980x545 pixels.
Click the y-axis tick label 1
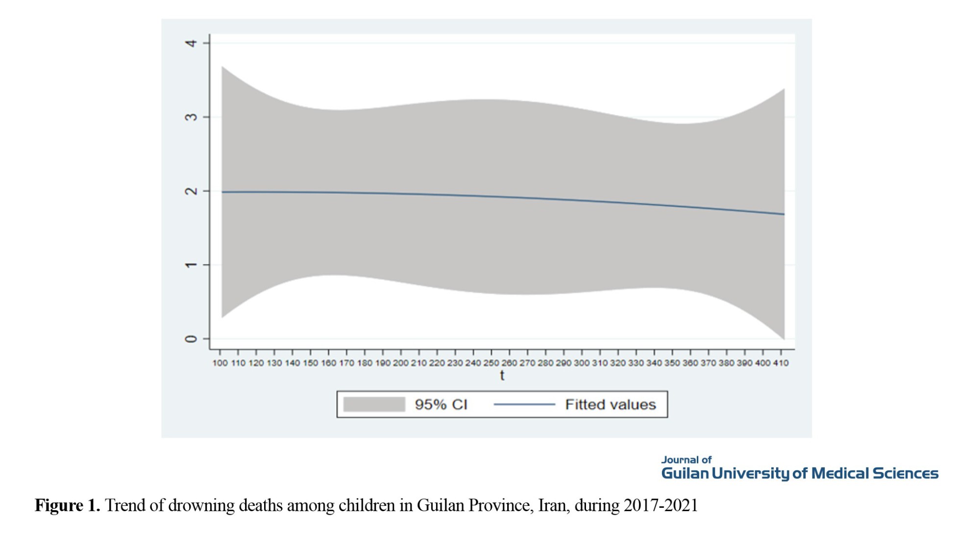[x=191, y=265]
